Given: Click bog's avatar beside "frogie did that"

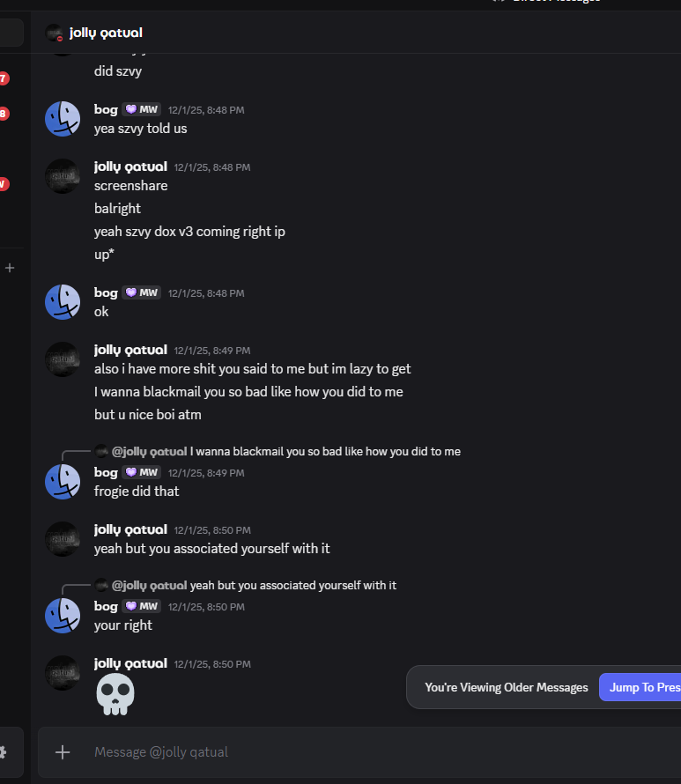Looking at the screenshot, I should pyautogui.click(x=63, y=481).
